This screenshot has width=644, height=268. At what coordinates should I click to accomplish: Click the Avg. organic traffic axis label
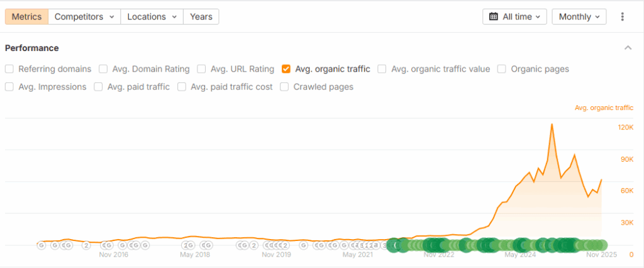[604, 108]
